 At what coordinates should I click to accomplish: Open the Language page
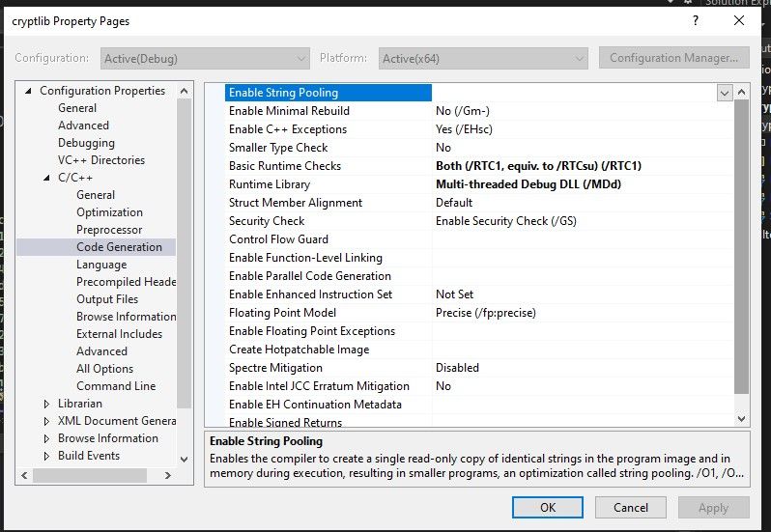pos(101,265)
